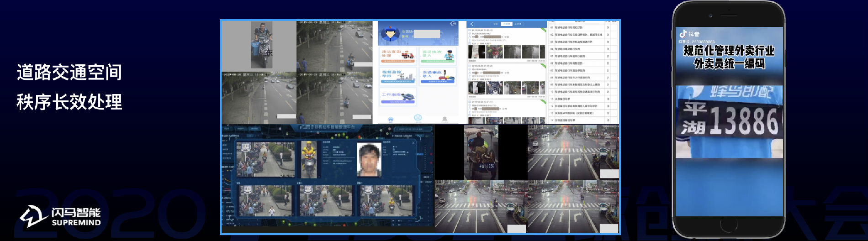Viewport: 868px width, 241px height.
Task: Click the pixelated face photo in popup
Action: click(369, 160)
